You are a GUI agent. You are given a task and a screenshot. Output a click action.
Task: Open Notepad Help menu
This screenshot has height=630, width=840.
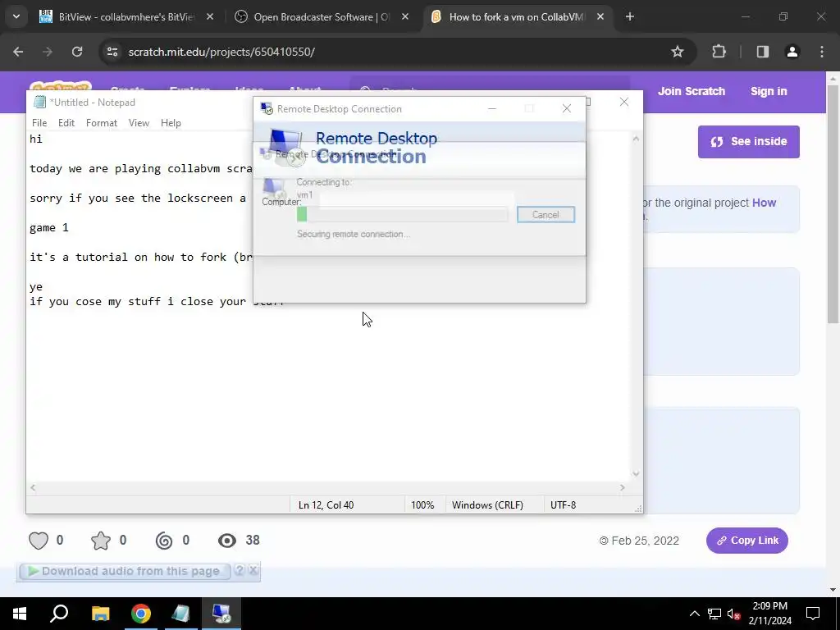[171, 123]
